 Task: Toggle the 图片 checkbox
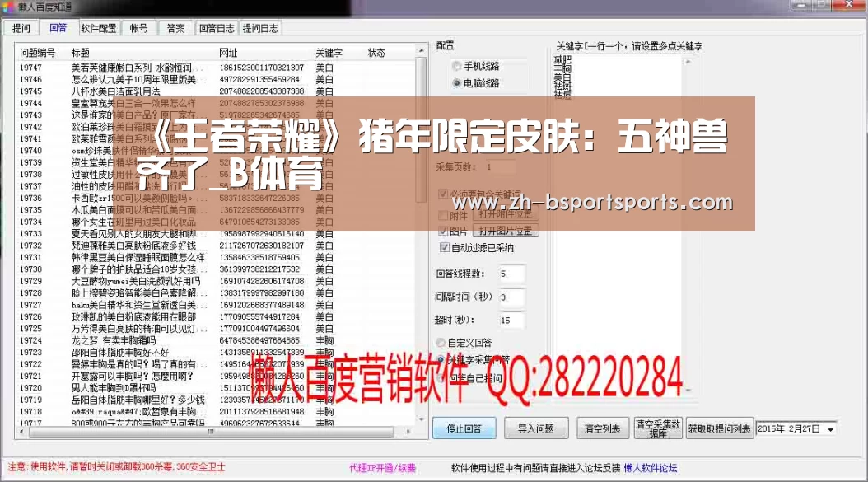pos(443,231)
